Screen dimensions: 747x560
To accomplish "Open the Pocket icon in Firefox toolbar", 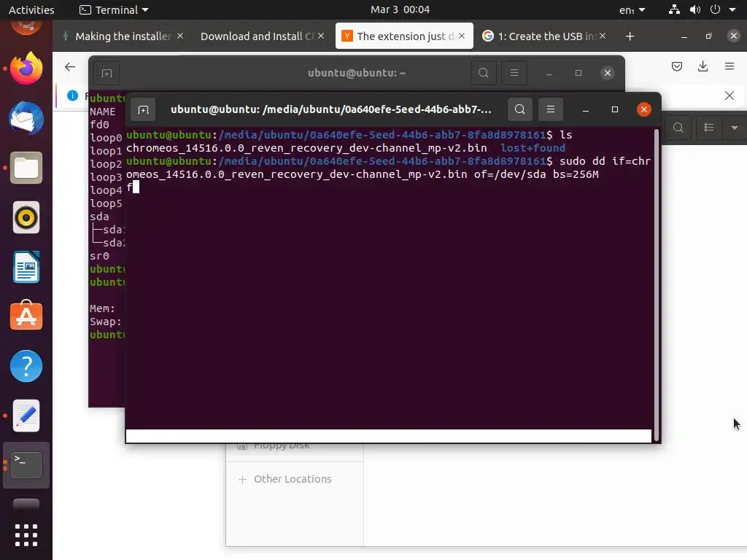I will [x=676, y=66].
